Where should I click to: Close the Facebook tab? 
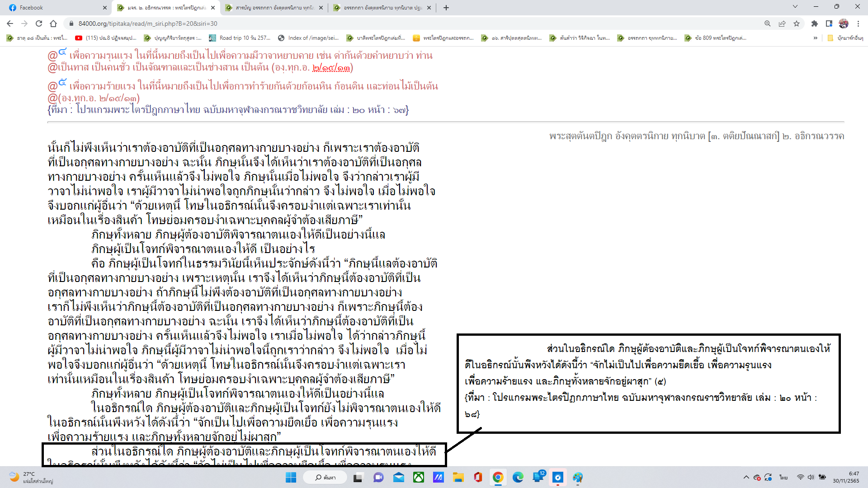(105, 8)
